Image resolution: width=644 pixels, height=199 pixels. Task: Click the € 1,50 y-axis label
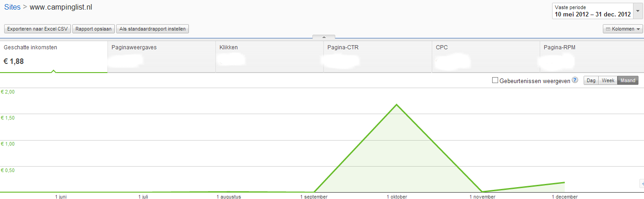8,118
